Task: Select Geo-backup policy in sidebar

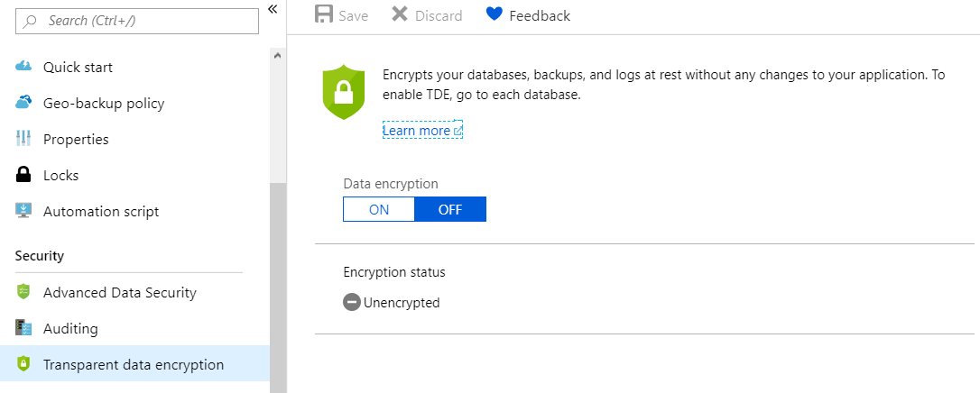Action: tap(104, 103)
